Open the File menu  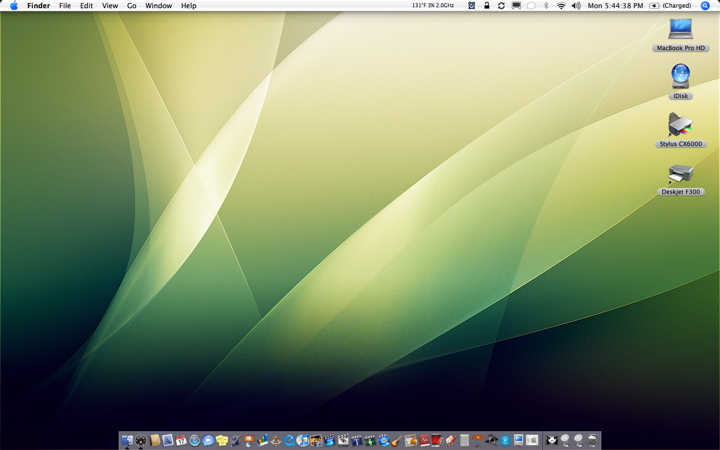pyautogui.click(x=65, y=6)
